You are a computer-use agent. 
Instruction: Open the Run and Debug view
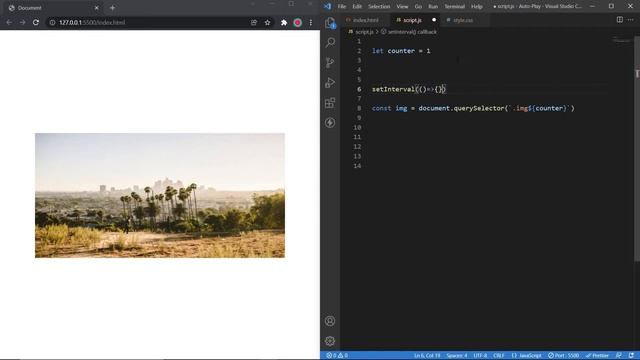click(x=330, y=82)
